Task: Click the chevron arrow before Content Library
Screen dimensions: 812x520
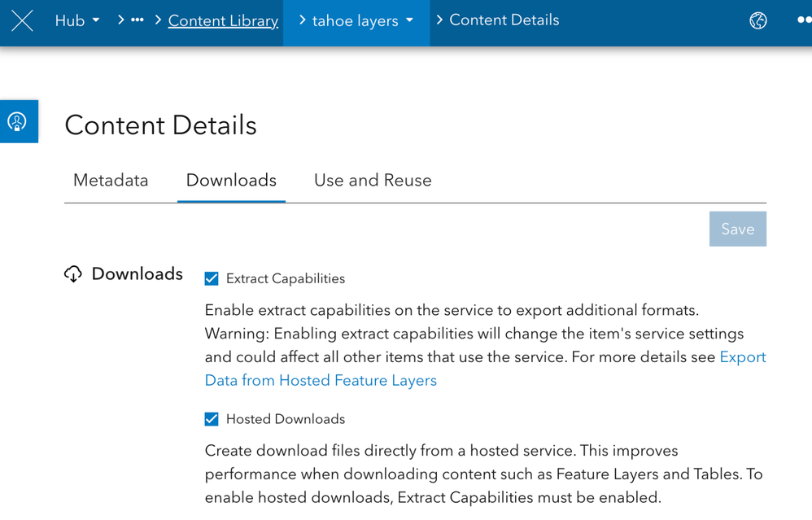Action: pyautogui.click(x=158, y=20)
